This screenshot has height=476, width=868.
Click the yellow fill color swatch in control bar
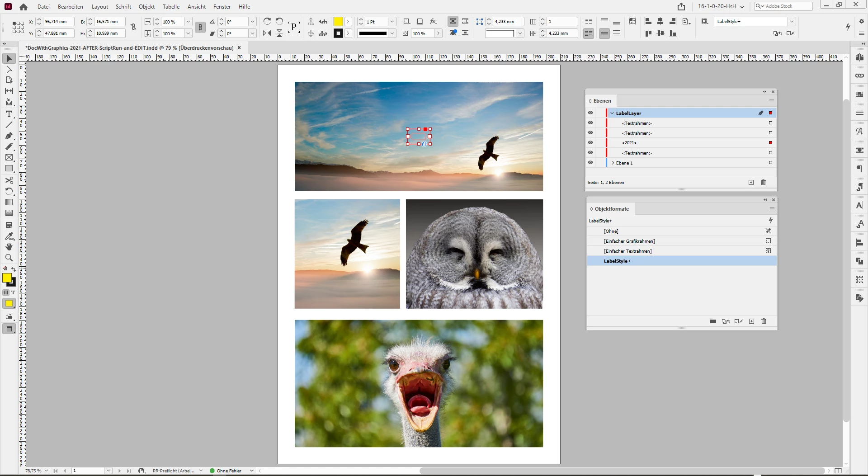(338, 21)
